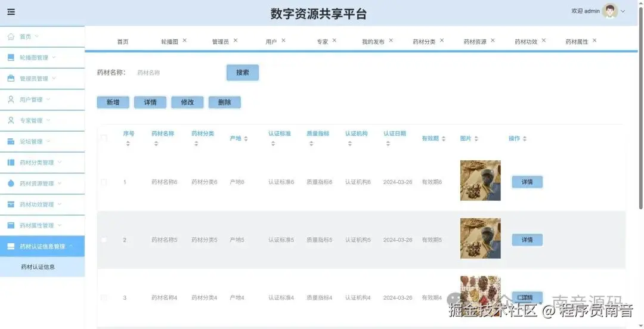Close the 药材属性 tab
Viewport: 644px width, 329px height.
point(595,41)
